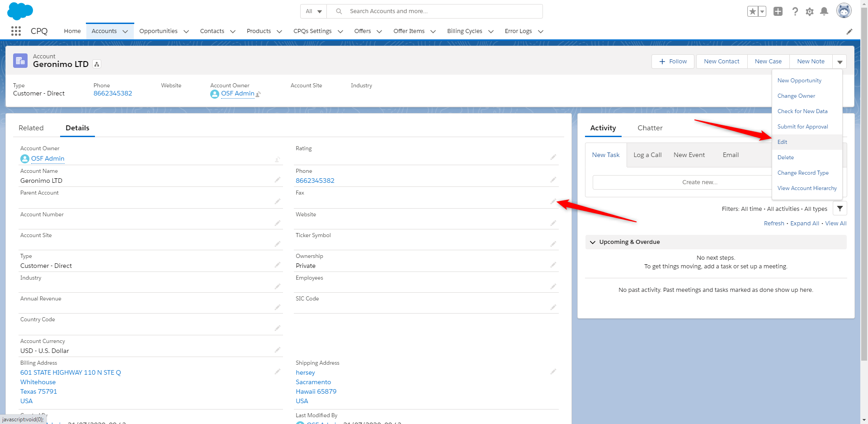Expand the favorites list dropdown arrow
The width and height of the screenshot is (868, 424).
[762, 11]
